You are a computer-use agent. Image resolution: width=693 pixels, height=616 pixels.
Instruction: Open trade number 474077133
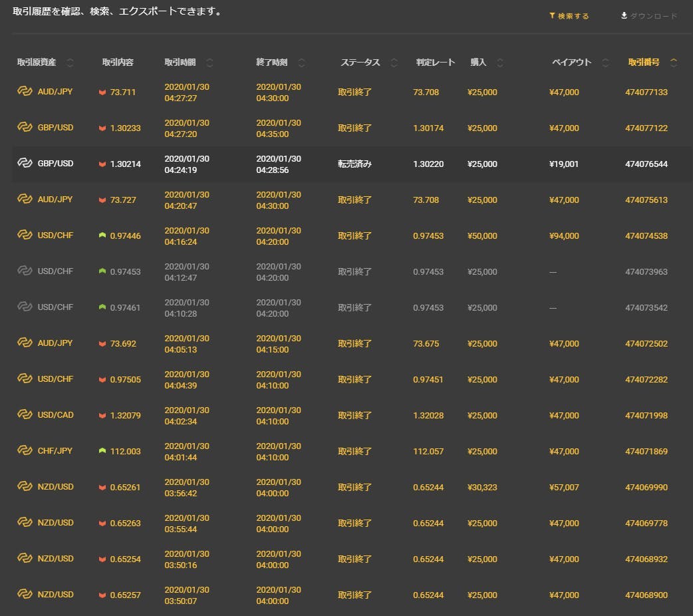pyautogui.click(x=646, y=92)
